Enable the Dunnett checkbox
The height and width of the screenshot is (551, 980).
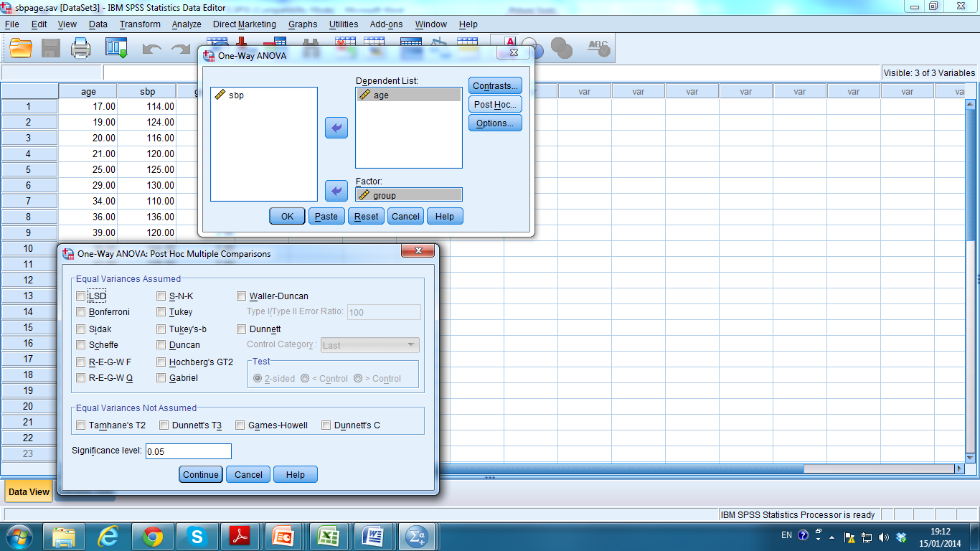pos(242,329)
